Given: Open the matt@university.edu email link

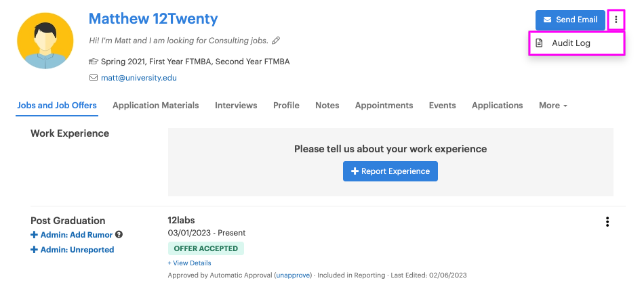Looking at the screenshot, I should (x=138, y=78).
